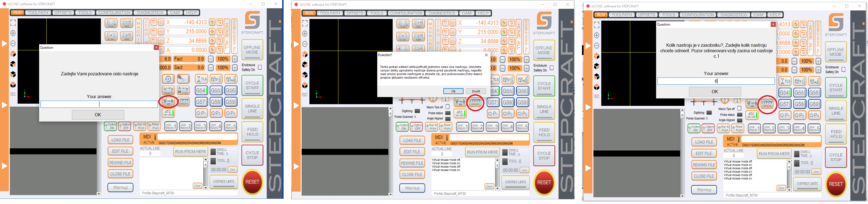Click OK in middle window Dulezite dialog
This screenshot has width=868, height=204.
453,91
